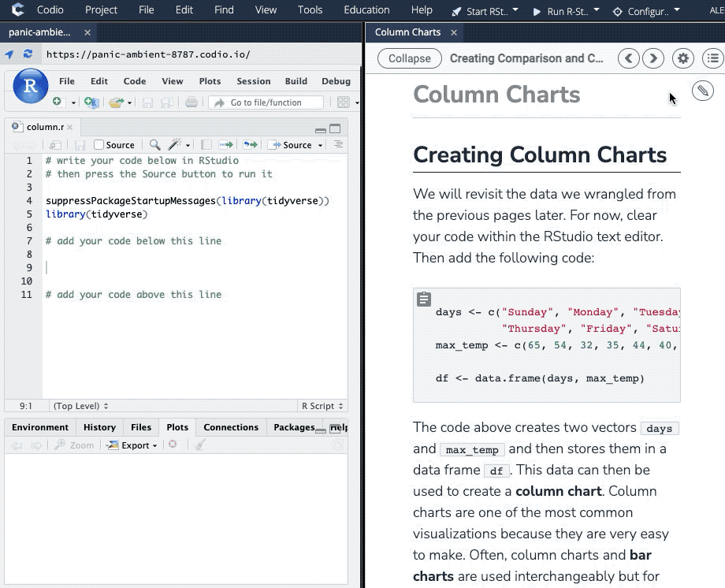Switch to the Environment tab

click(x=40, y=427)
